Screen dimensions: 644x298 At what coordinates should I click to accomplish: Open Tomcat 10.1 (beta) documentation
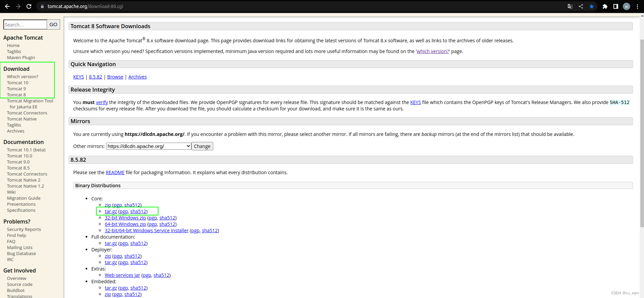[26, 150]
